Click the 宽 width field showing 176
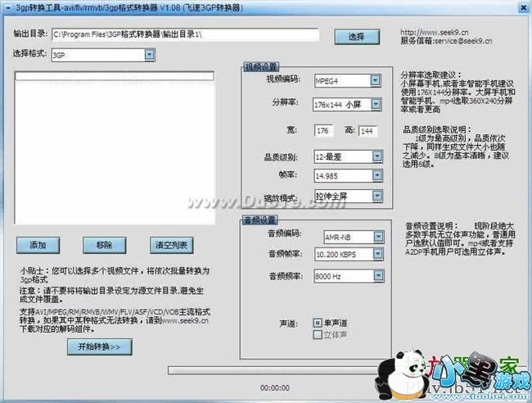 coord(323,131)
